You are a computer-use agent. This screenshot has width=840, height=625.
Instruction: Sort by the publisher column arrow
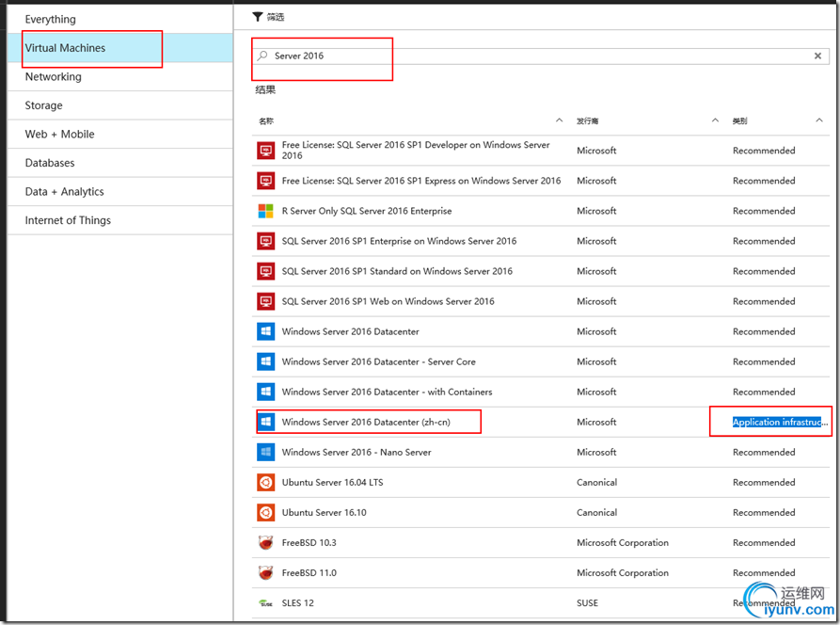pyautogui.click(x=715, y=120)
